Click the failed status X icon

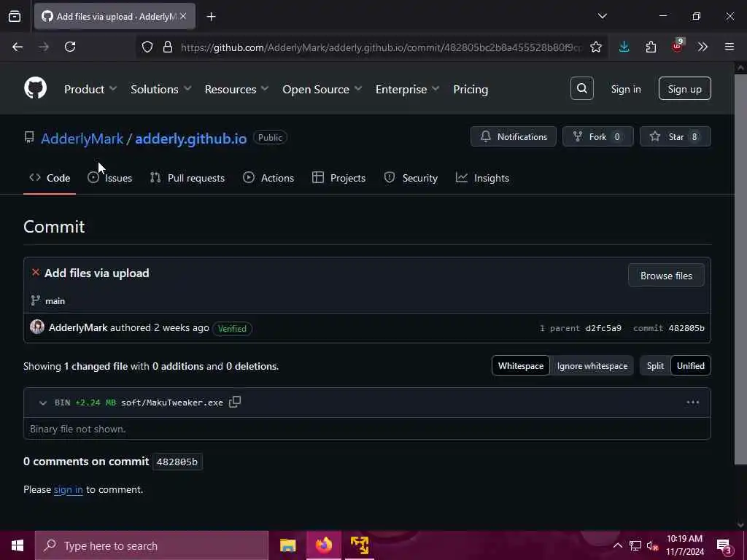point(36,273)
